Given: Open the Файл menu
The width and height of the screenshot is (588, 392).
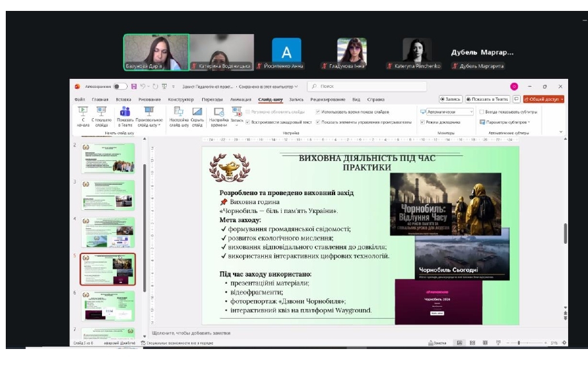Looking at the screenshot, I should coord(80,99).
